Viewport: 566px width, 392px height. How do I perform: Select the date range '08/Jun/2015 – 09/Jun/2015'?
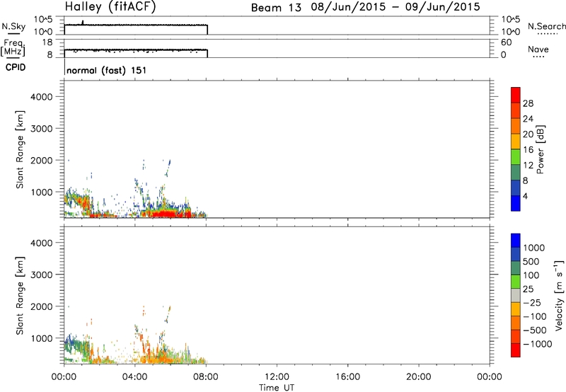395,7
